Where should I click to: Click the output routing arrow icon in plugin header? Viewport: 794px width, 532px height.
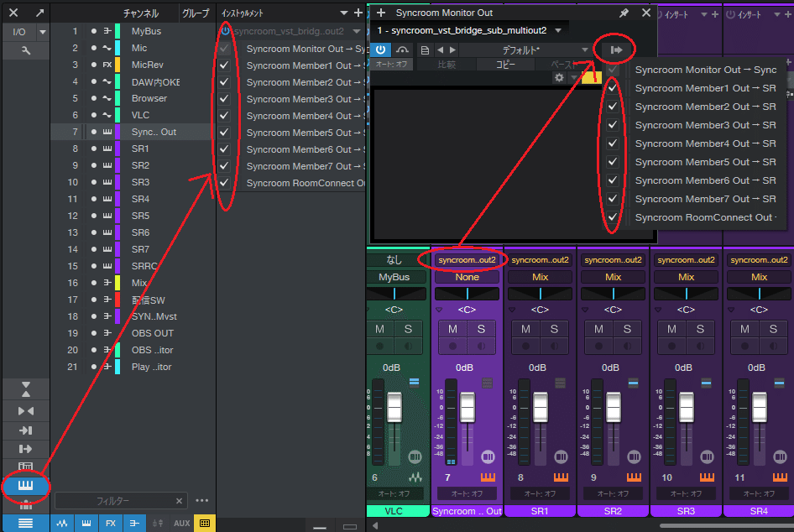coord(615,50)
